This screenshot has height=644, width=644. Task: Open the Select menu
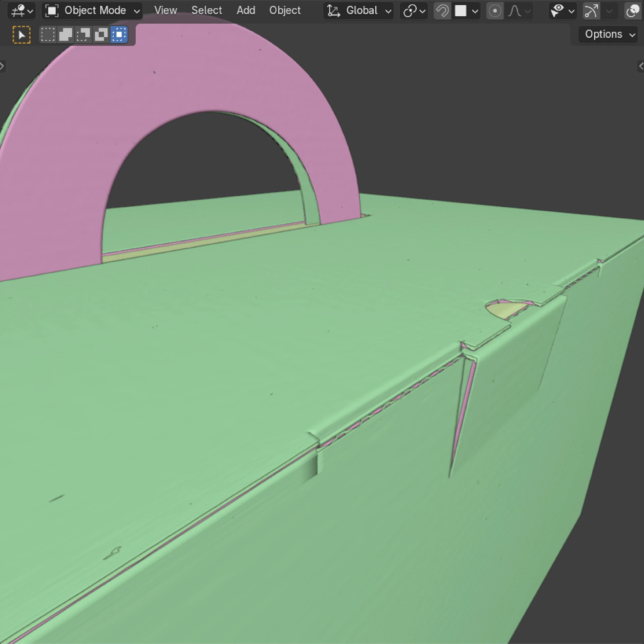(x=207, y=11)
